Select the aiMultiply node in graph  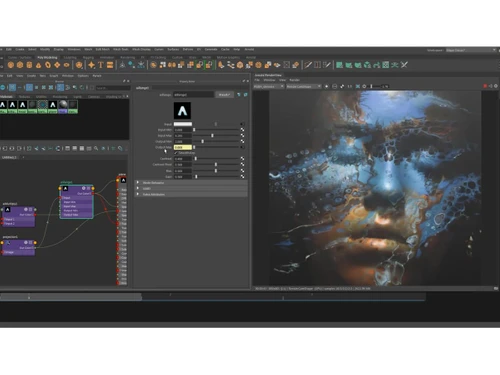[18, 217]
